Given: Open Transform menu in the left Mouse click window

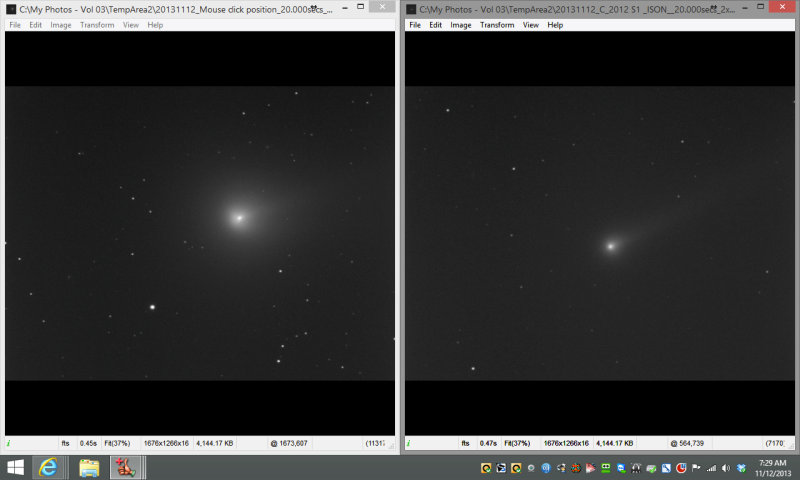Looking at the screenshot, I should click(x=97, y=25).
